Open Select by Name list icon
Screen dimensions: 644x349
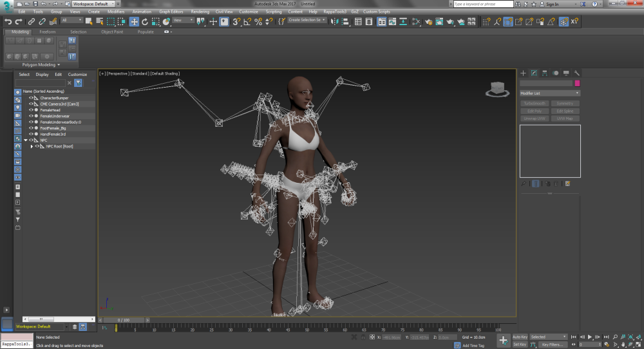[x=99, y=22]
